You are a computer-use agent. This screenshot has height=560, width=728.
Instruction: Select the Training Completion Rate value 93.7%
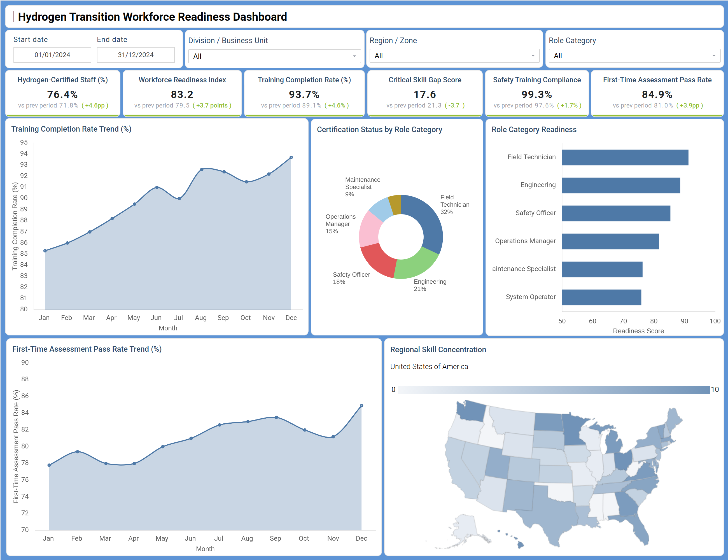click(x=304, y=94)
